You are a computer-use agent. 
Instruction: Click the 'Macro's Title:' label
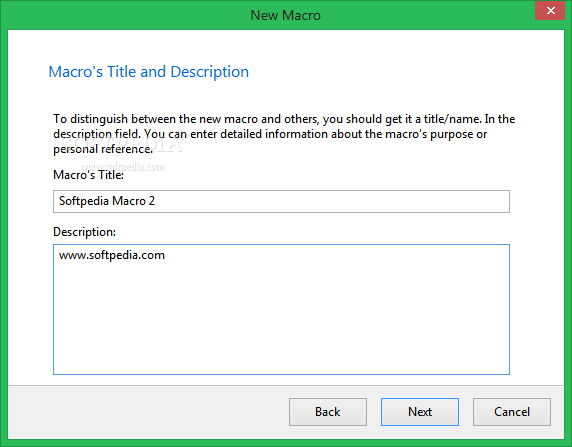(x=88, y=175)
